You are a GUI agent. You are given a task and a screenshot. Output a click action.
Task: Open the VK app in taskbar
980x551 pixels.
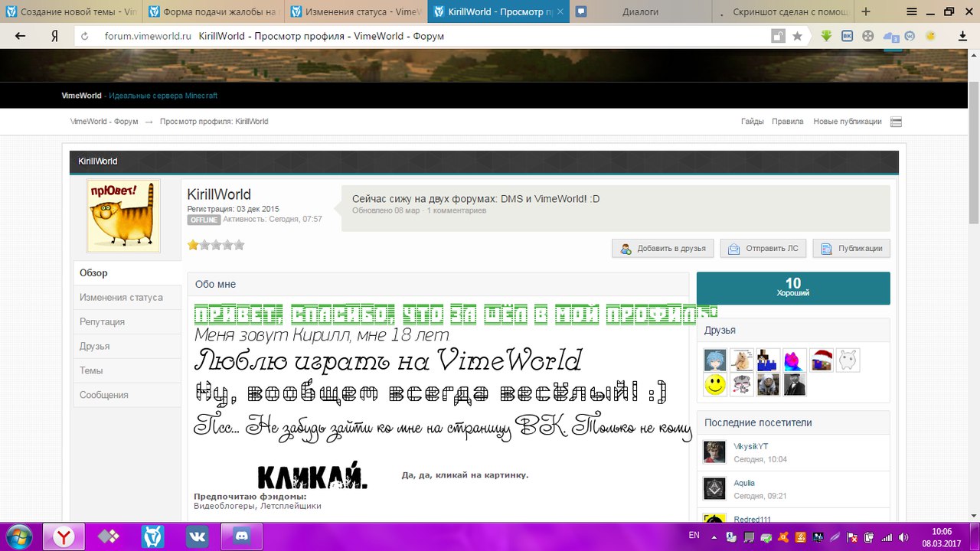pos(198,536)
